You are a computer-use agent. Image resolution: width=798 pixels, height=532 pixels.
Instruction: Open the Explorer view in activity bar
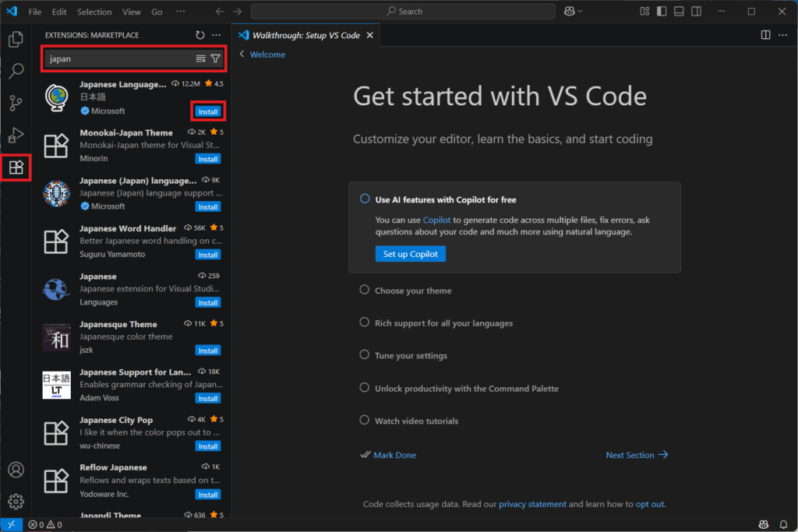[x=16, y=40]
